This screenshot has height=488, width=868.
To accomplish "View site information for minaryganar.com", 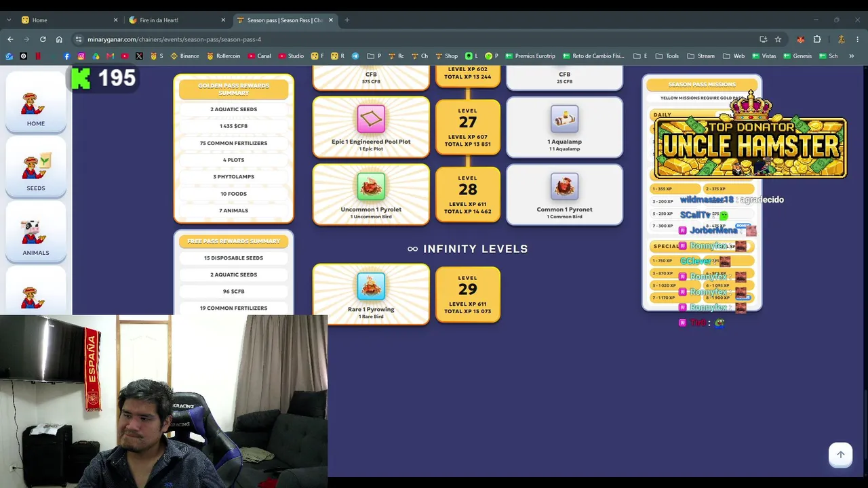I will [x=79, y=39].
